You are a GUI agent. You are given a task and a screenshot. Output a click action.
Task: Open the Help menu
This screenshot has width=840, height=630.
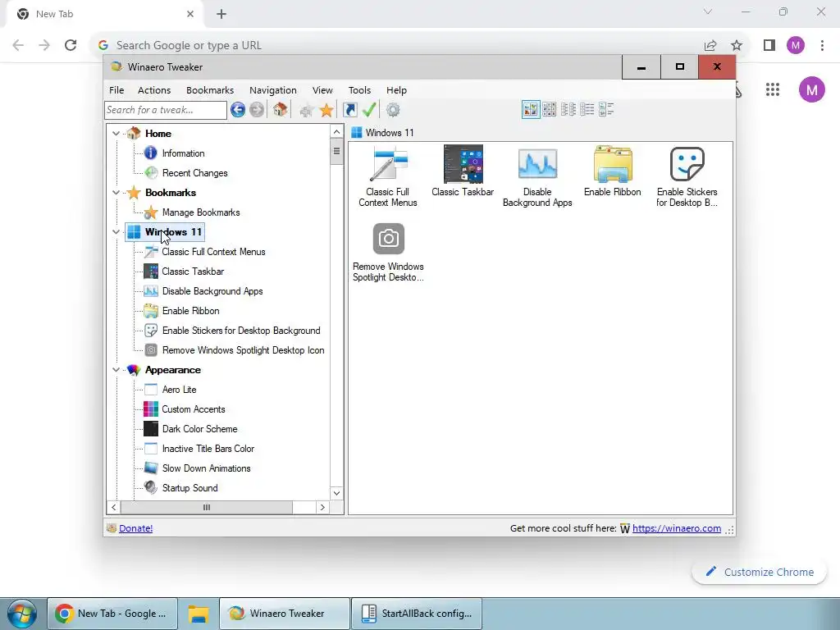pyautogui.click(x=396, y=90)
